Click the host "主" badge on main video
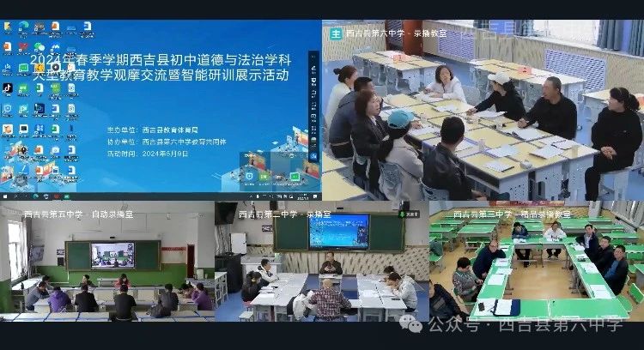Screen dimensions: 644x350 [335, 33]
